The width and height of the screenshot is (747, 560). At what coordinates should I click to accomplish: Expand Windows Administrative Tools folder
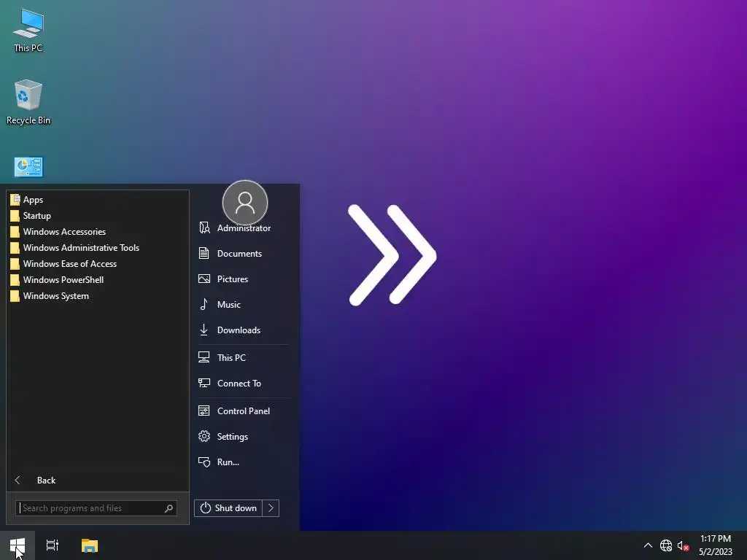[98, 248]
